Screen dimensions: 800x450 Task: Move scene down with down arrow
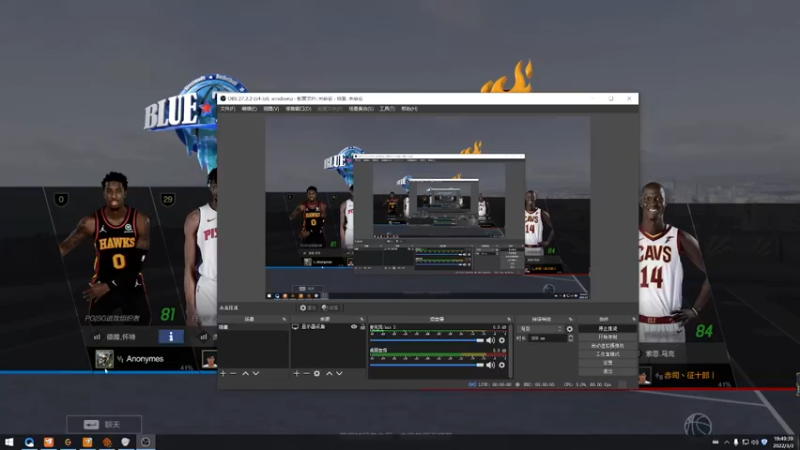pos(256,373)
